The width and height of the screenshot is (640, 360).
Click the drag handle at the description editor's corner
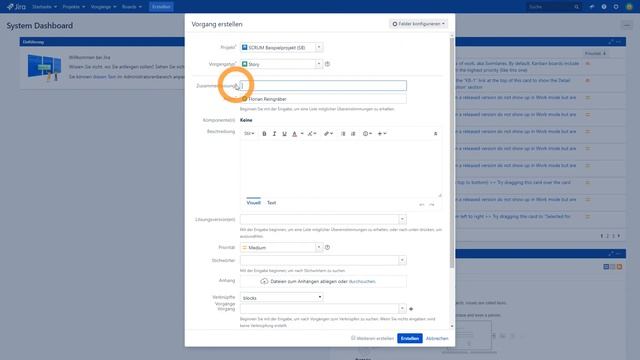[440, 195]
